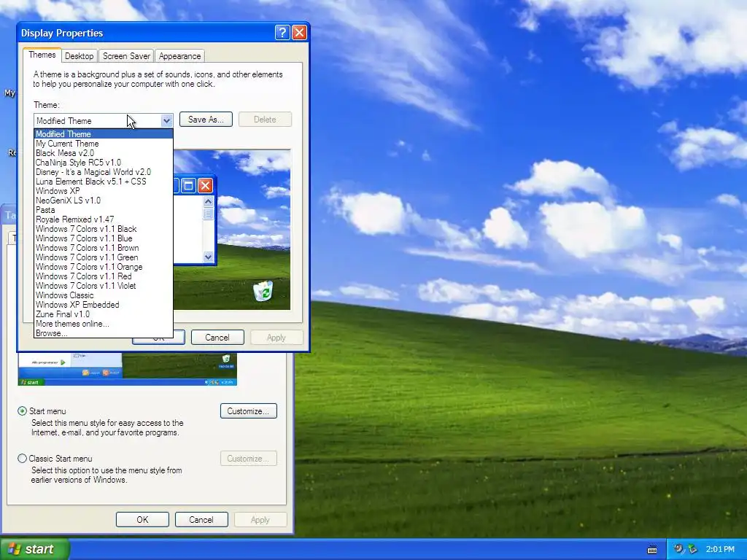Select the Start menu radio button
747x560 pixels.
coord(22,411)
